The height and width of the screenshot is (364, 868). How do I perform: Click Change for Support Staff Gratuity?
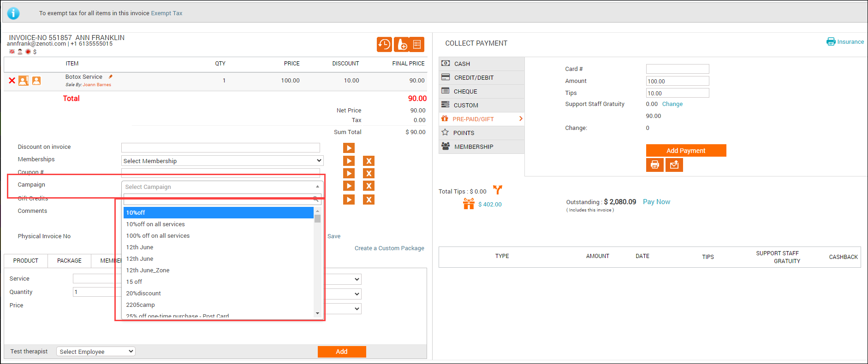pyautogui.click(x=672, y=104)
